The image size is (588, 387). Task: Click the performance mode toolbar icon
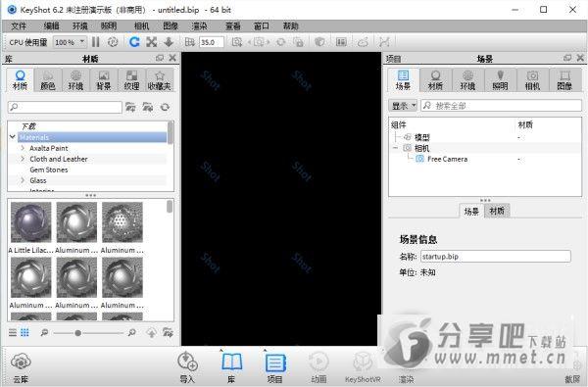point(113,42)
